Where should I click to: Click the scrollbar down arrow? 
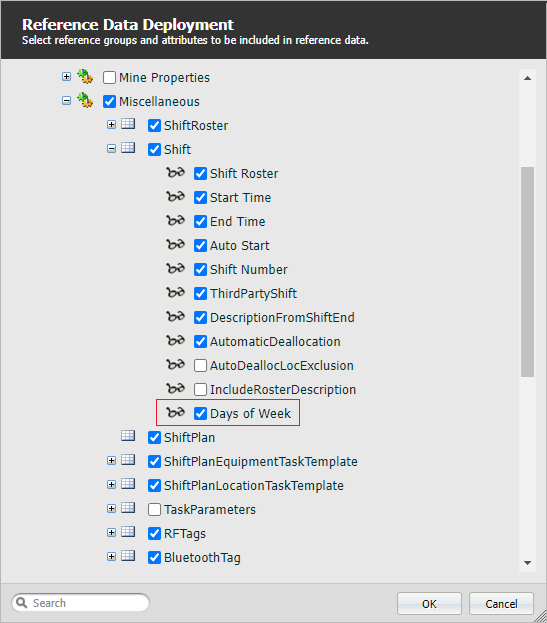click(527, 563)
